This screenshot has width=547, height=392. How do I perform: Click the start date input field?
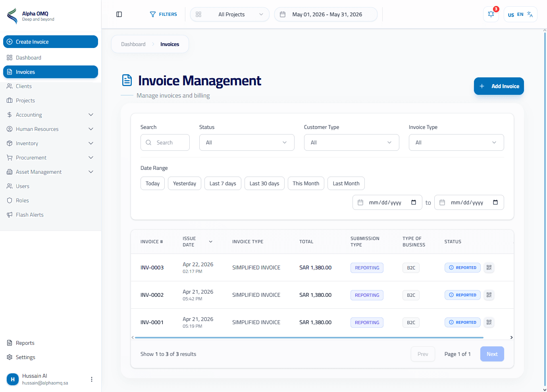(x=387, y=202)
